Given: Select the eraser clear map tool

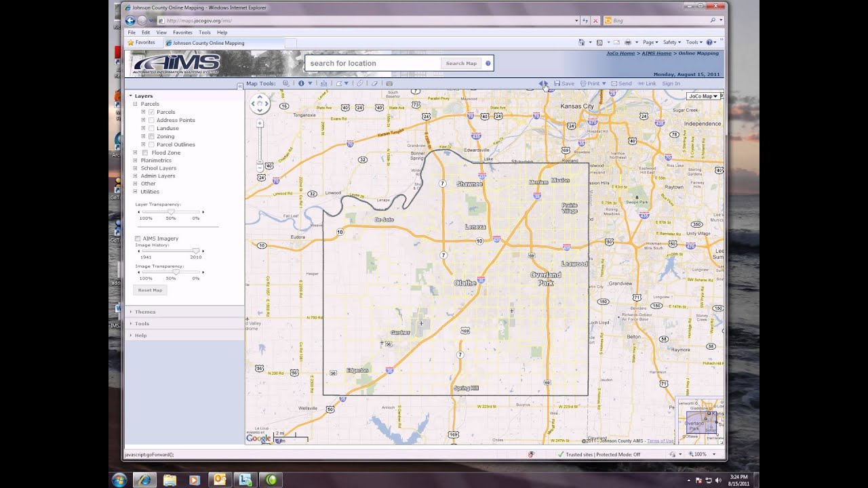Looking at the screenshot, I should (374, 83).
